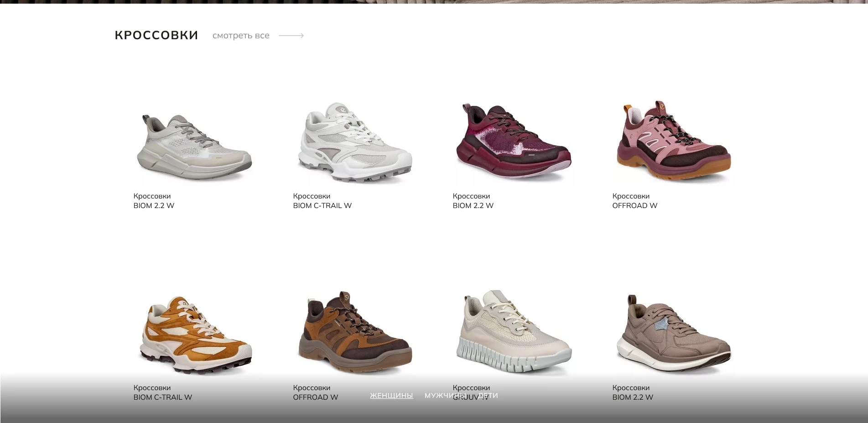This screenshot has width=868, height=423.
Task: Click the OFFROAD W title under brown sneaker
Action: coord(316,397)
